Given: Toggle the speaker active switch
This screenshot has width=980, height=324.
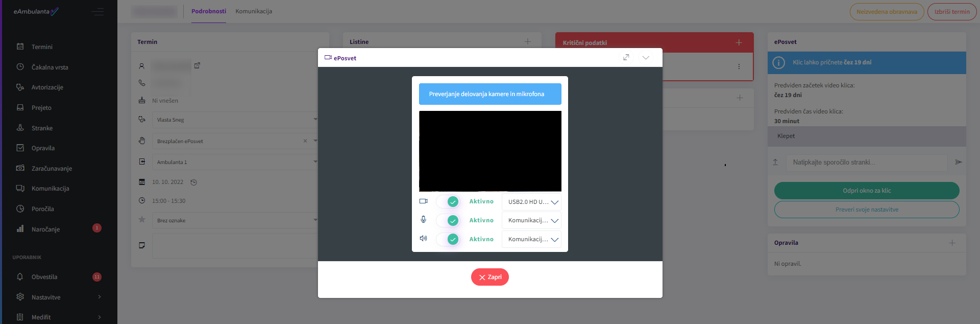Looking at the screenshot, I should pos(448,239).
